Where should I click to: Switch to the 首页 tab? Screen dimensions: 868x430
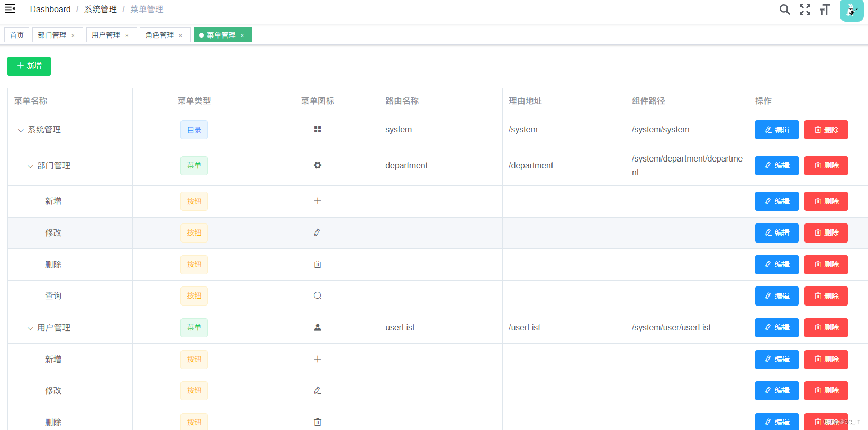[x=17, y=35]
